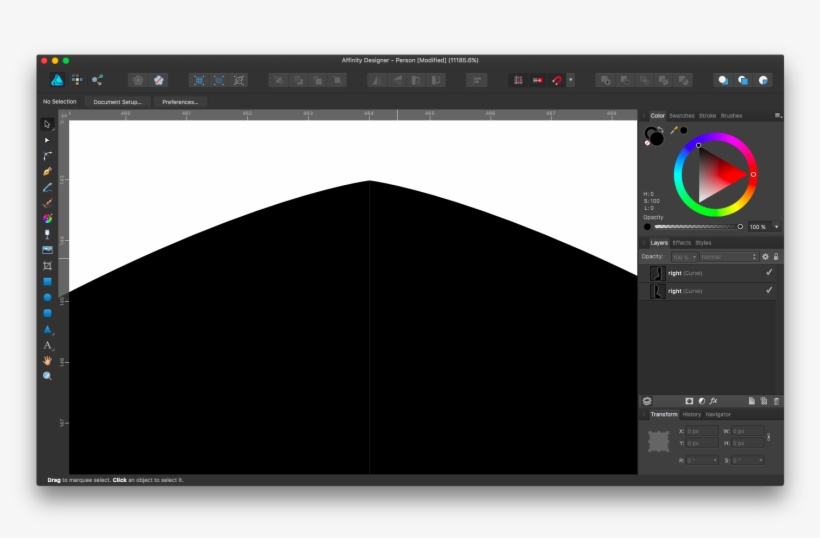This screenshot has height=538, width=820.
Task: Pick color with the eyedropper icon
Action: [x=674, y=130]
